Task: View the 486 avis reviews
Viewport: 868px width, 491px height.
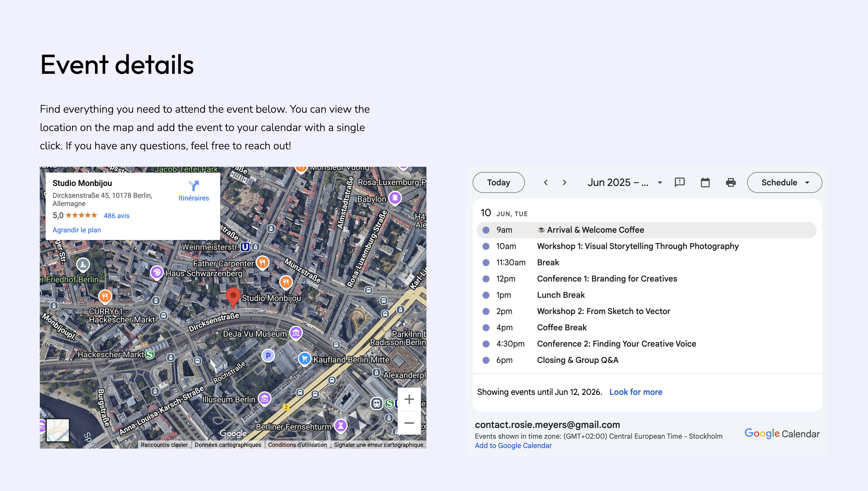Action: [116, 215]
